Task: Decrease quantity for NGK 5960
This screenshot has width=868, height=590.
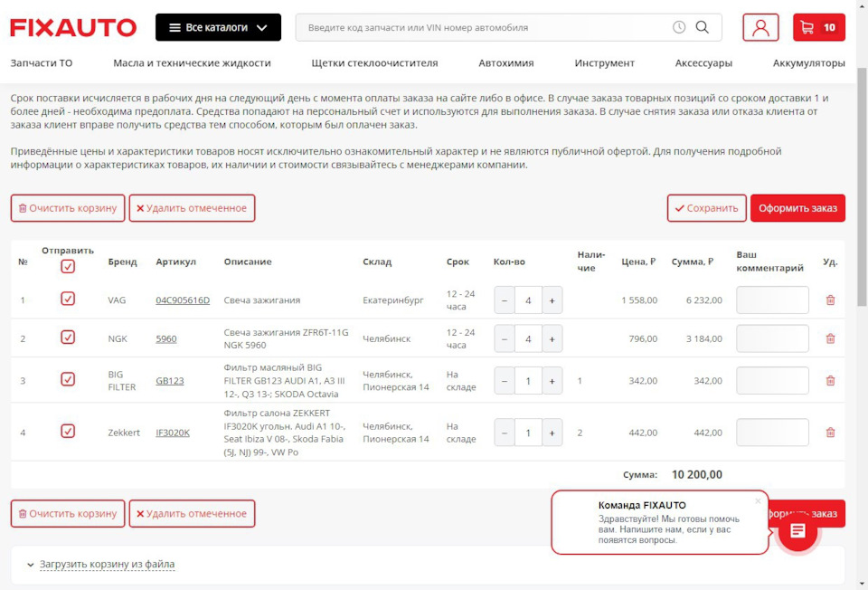Action: click(505, 338)
